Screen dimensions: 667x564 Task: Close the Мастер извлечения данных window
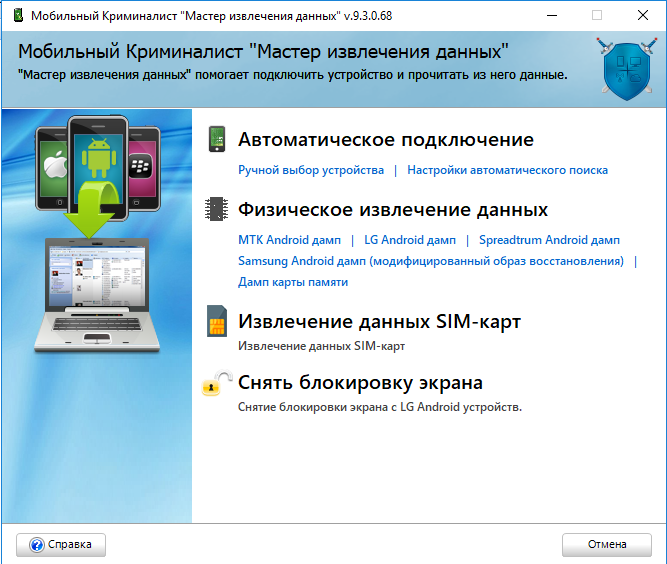(643, 15)
